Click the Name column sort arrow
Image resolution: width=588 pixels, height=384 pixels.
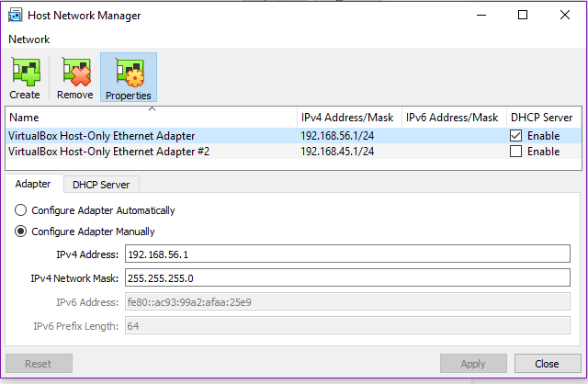[152, 109]
